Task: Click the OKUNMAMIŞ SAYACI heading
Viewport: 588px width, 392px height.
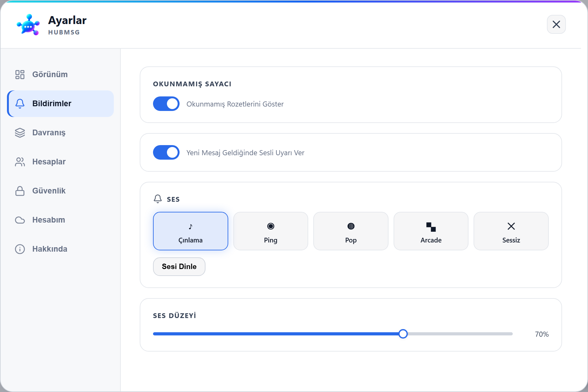Action: (x=192, y=84)
